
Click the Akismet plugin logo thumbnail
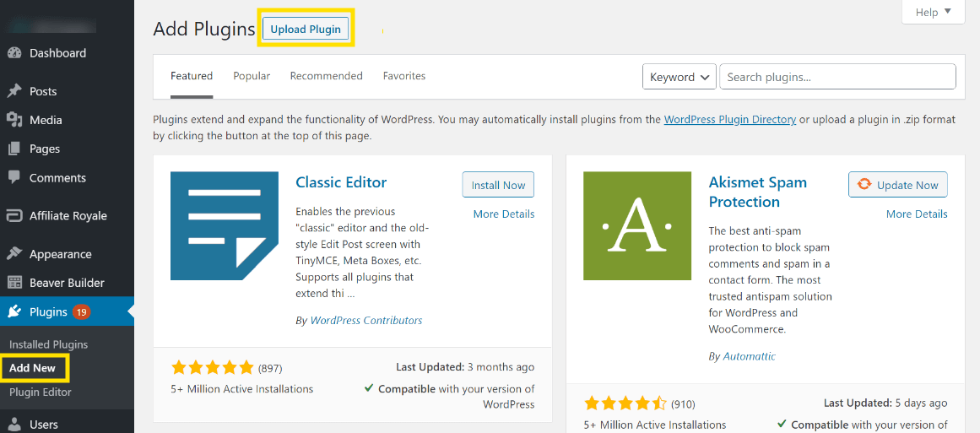(637, 225)
